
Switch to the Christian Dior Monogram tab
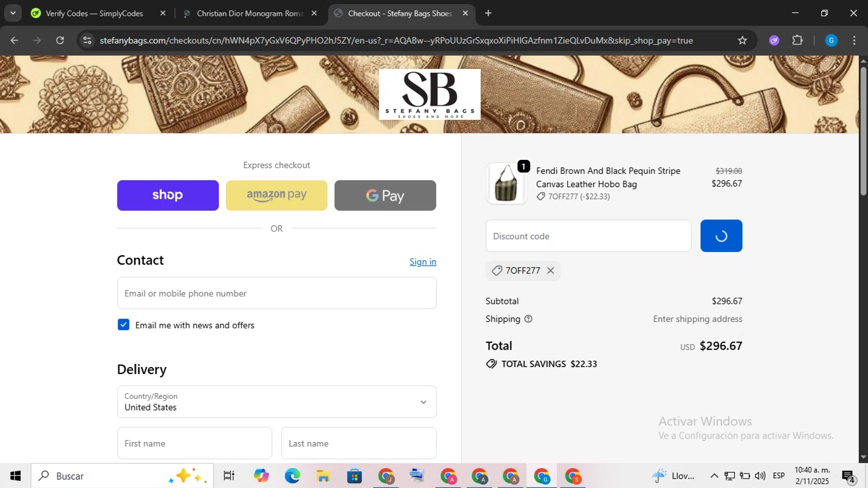[x=249, y=13]
